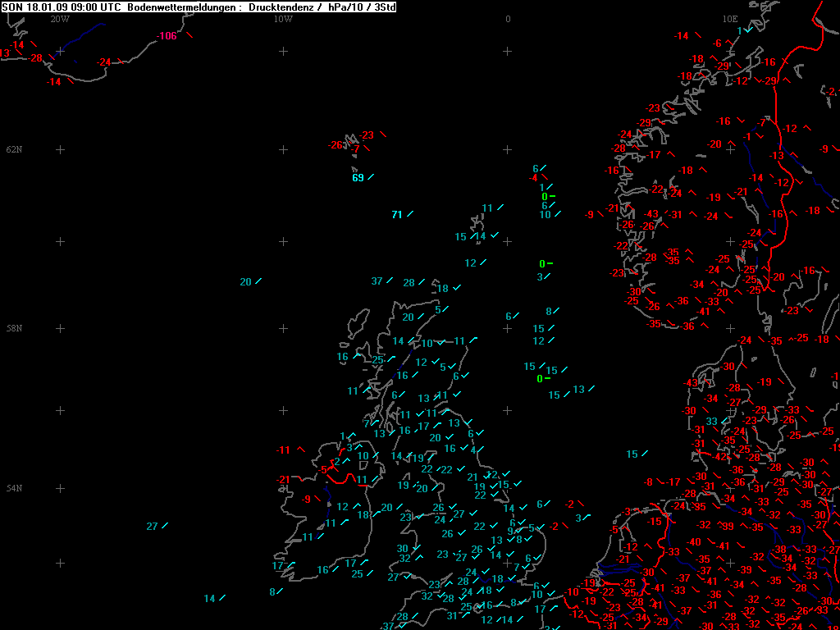This screenshot has height=630, width=840.
Task: Click the 10W longitude label
Action: 283,19
